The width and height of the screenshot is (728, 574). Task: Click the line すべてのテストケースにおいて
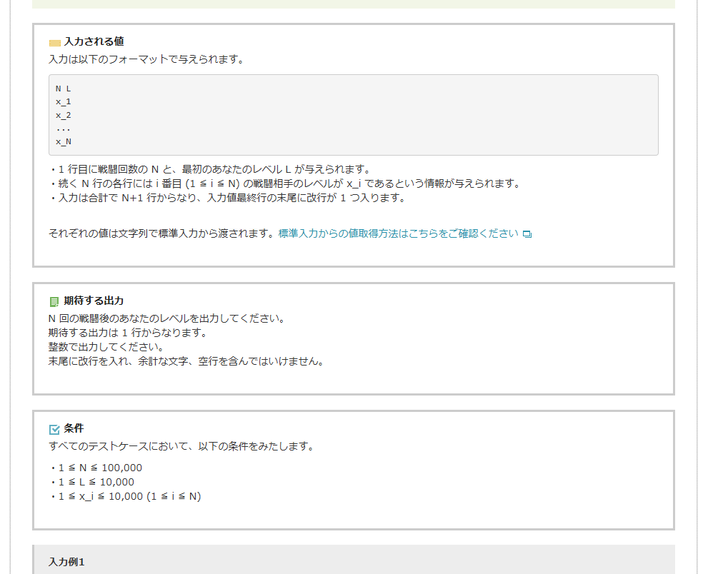pyautogui.click(x=181, y=447)
